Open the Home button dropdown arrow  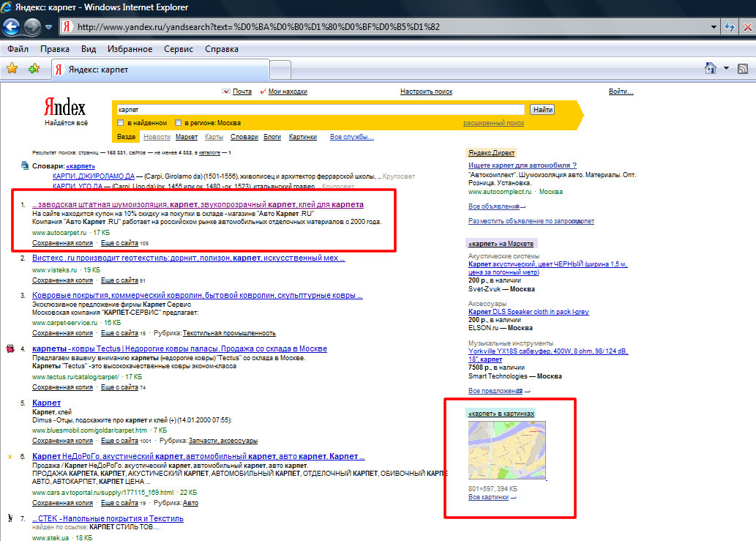coord(726,68)
